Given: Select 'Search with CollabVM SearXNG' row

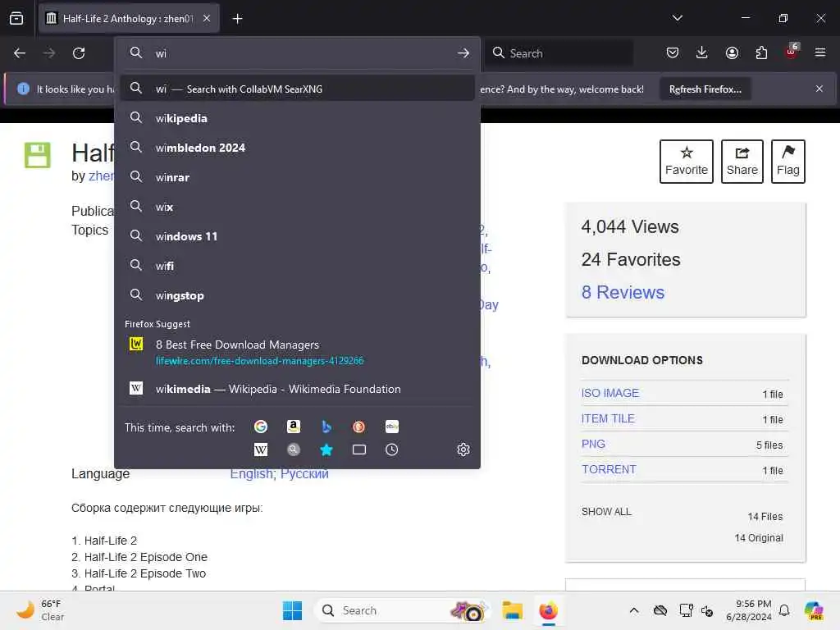Looking at the screenshot, I should coord(297,89).
